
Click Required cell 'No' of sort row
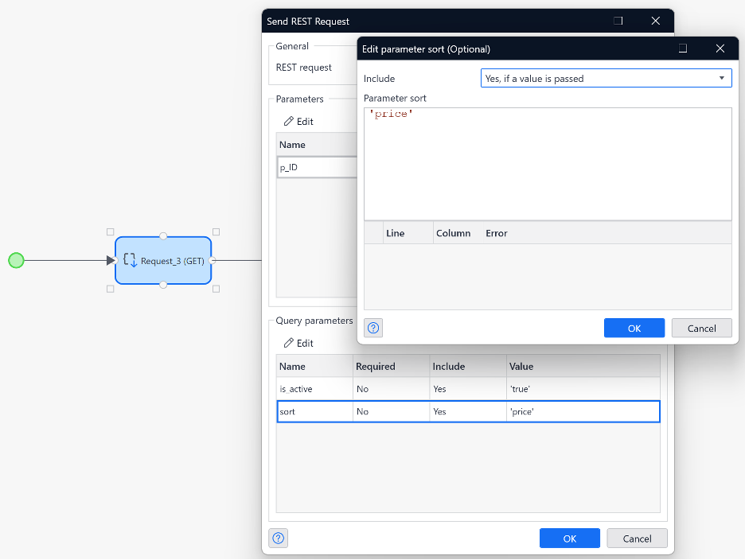click(391, 412)
